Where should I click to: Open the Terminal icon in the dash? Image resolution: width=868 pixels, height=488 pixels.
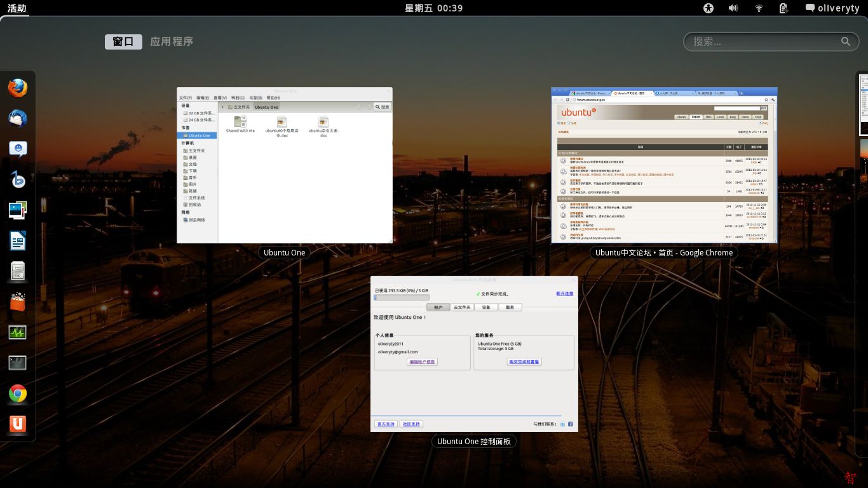pos(18,362)
